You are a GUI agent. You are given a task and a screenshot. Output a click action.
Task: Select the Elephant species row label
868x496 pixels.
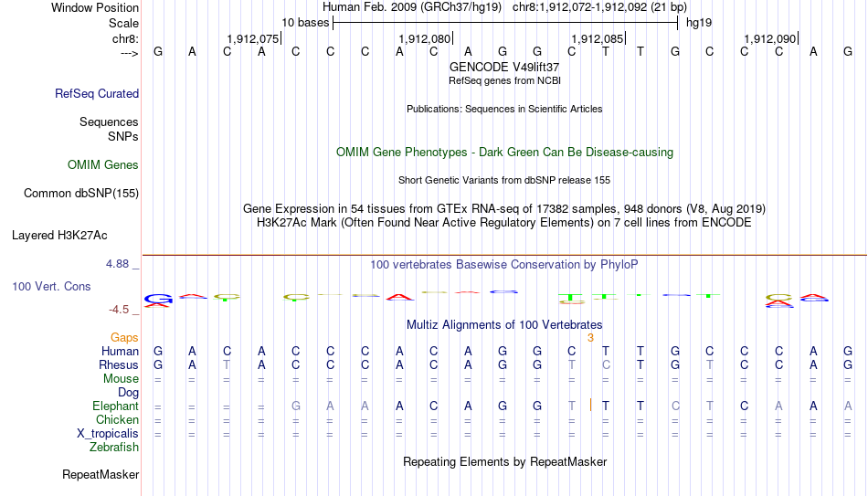116,406
